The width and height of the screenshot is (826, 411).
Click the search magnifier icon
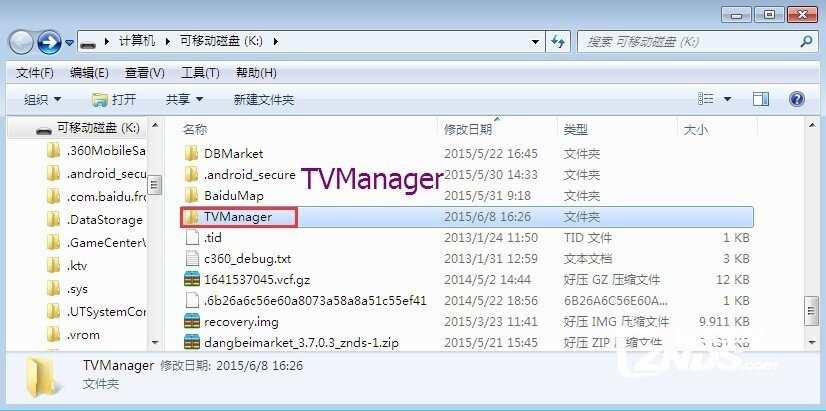[806, 42]
